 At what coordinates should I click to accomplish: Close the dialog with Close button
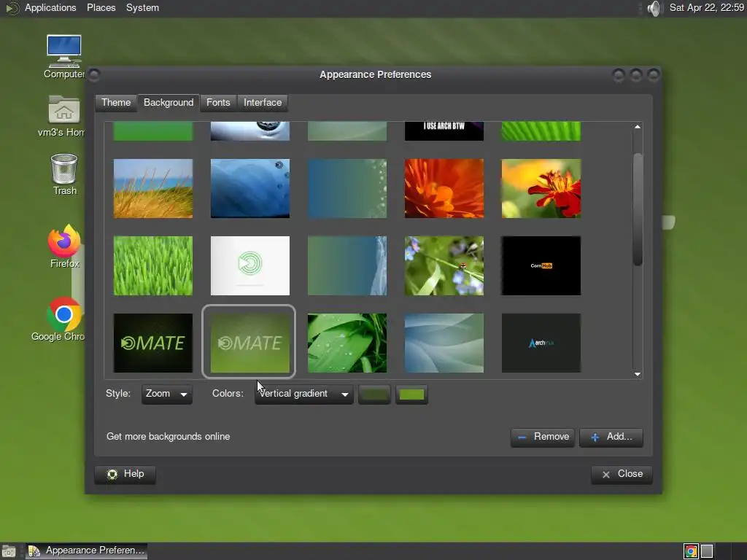[x=622, y=474]
